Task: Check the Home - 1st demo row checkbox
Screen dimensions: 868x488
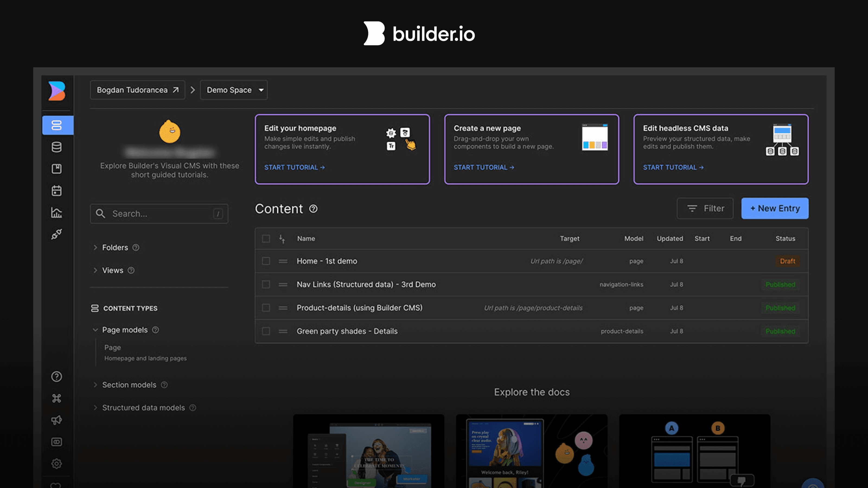Action: click(x=266, y=261)
